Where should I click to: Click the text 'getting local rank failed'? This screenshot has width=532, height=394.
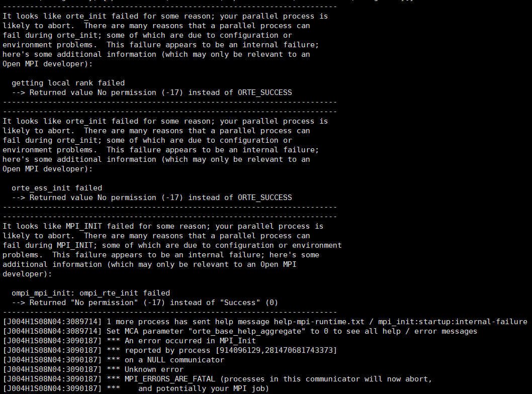point(68,83)
